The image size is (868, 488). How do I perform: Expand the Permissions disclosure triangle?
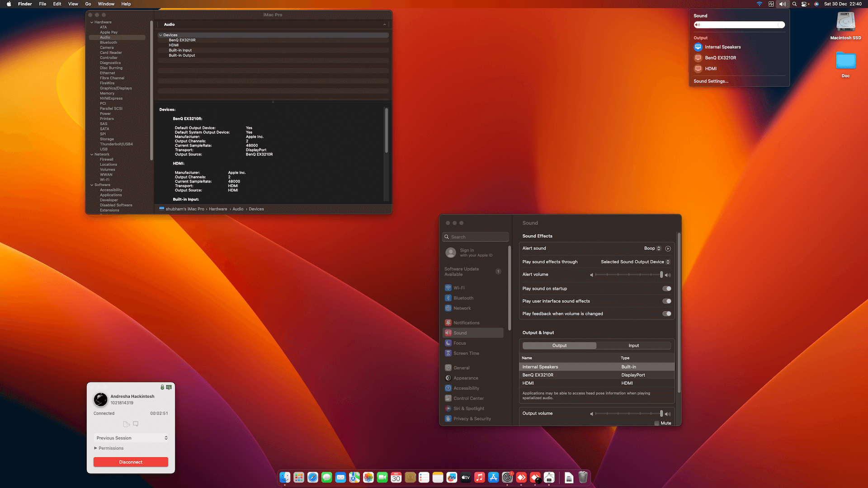[x=95, y=448]
